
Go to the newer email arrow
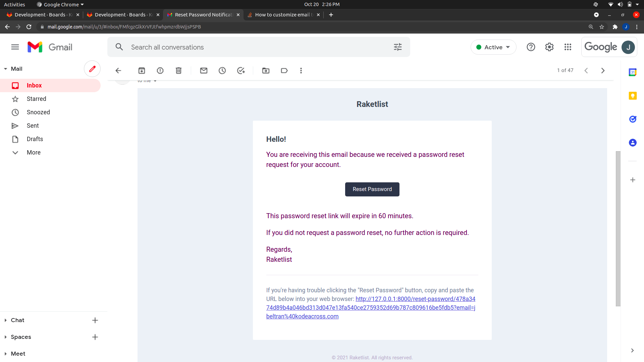click(x=586, y=70)
